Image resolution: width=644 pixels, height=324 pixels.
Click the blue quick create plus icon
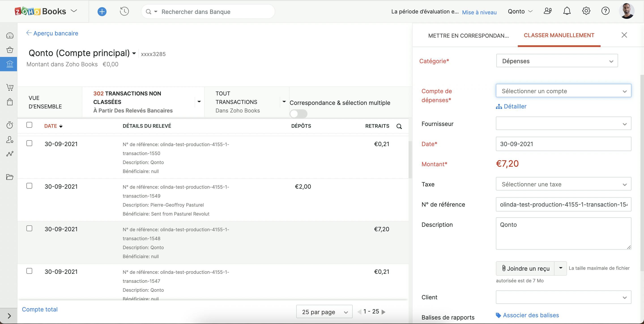coord(102,11)
